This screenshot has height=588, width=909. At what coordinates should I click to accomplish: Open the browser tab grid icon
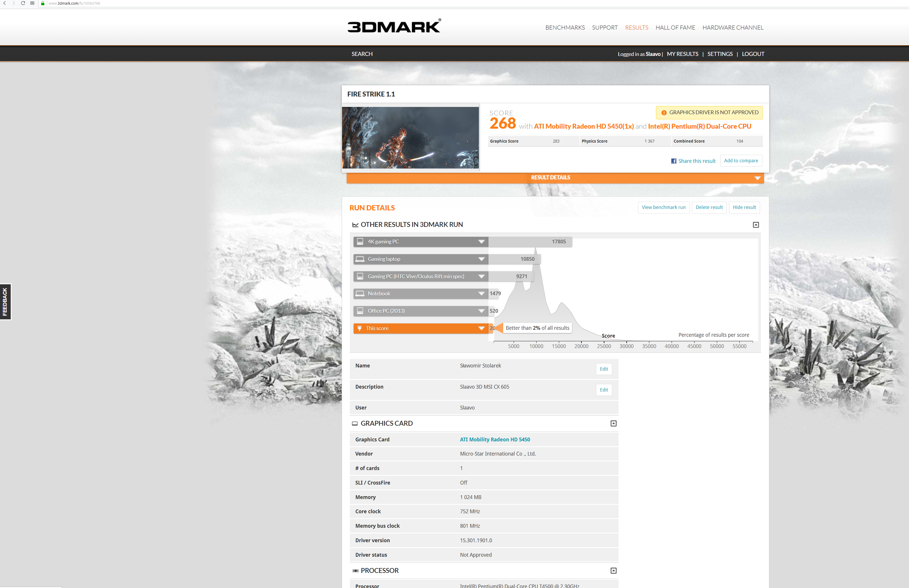[32, 3]
